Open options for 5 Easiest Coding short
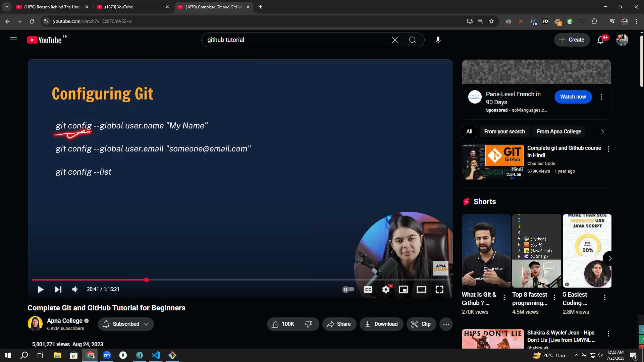Viewport: 644px width, 362px height. 605,297
